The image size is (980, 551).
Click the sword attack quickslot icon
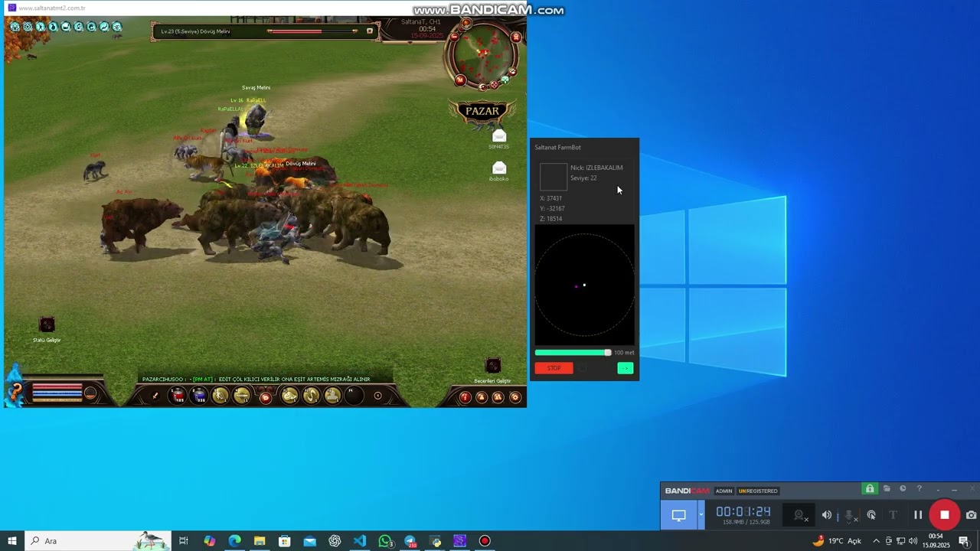point(155,396)
